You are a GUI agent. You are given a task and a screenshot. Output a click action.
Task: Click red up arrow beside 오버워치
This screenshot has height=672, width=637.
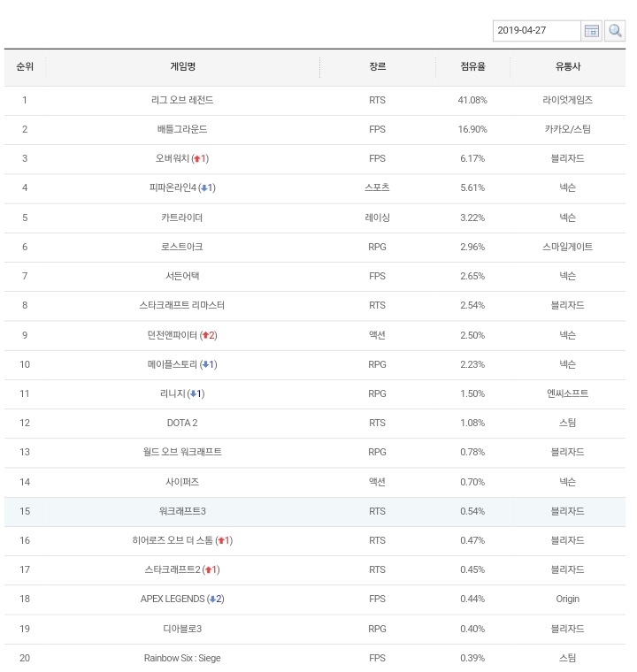point(197,159)
